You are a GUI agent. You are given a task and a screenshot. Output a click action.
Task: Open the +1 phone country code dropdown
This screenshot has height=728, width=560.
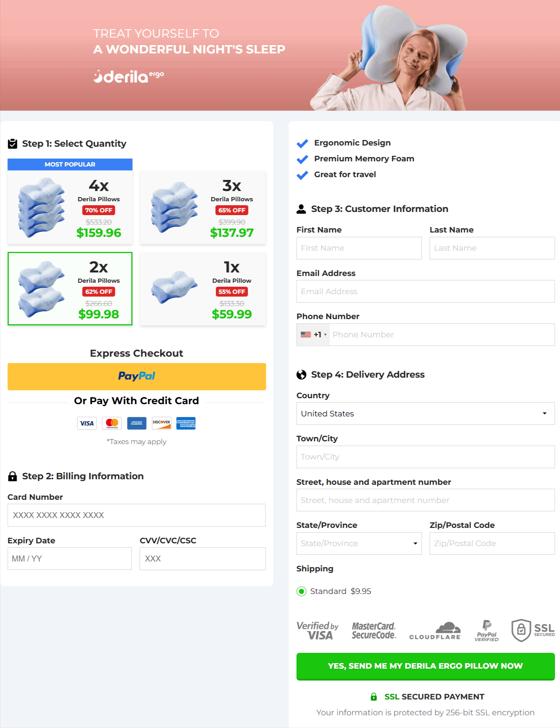tap(313, 335)
